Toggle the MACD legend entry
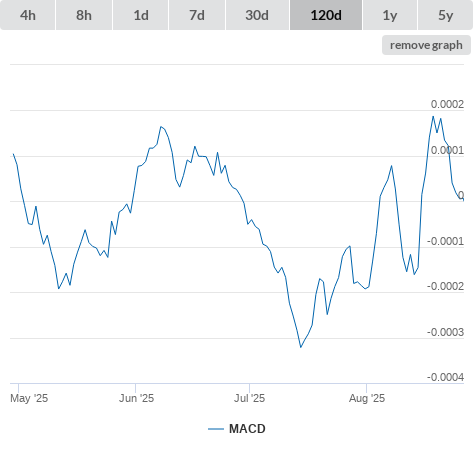 point(247,429)
